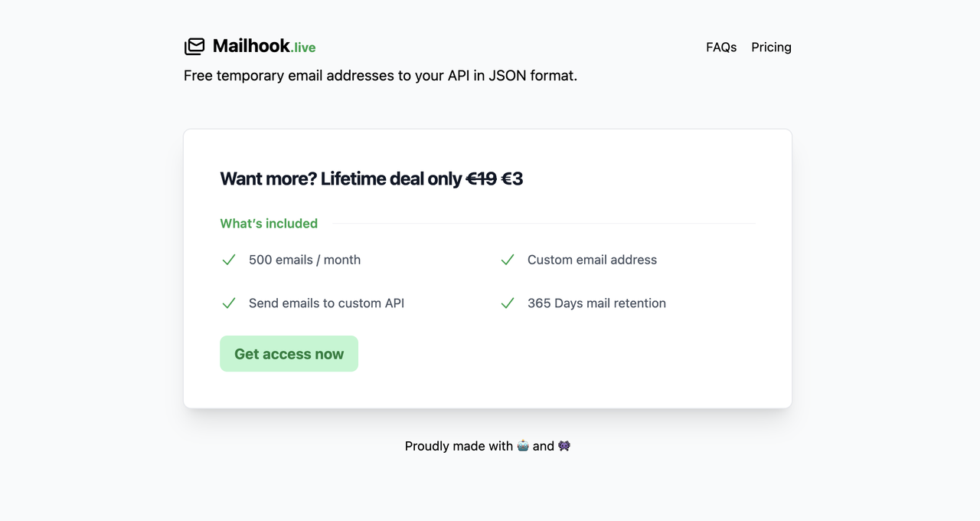The height and width of the screenshot is (521, 980).
Task: Click the What's included heading
Action: click(269, 223)
